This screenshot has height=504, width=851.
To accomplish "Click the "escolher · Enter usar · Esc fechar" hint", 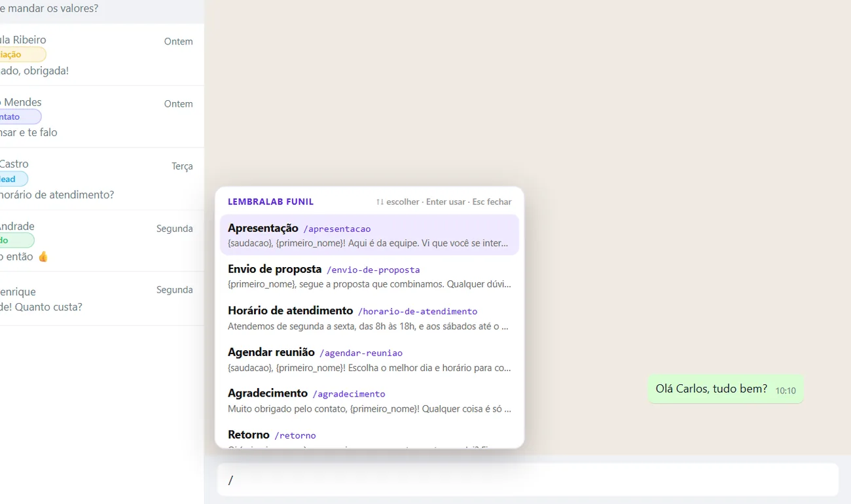I will [x=444, y=202].
